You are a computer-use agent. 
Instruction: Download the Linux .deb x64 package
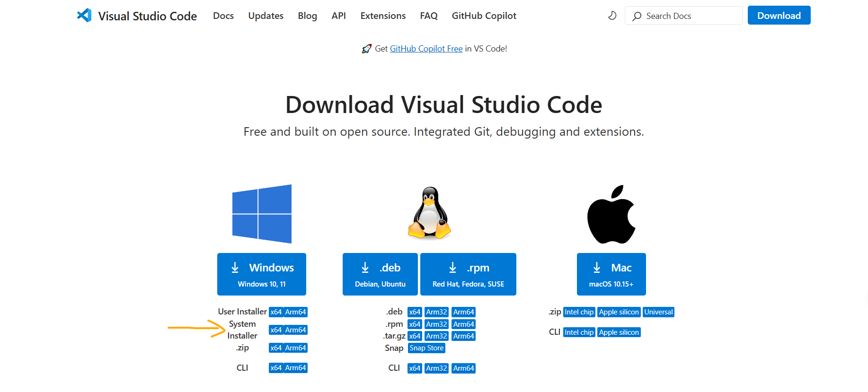[415, 312]
